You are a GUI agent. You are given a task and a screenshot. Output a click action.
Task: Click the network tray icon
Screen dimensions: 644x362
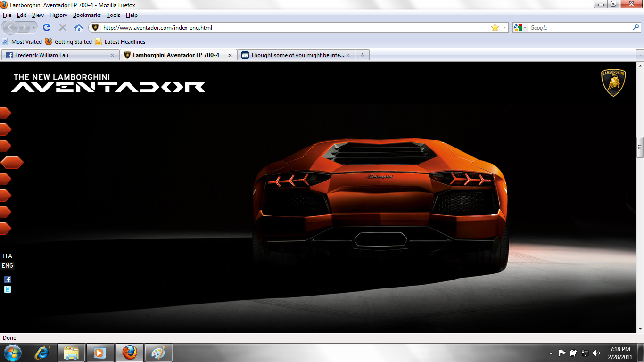point(585,353)
